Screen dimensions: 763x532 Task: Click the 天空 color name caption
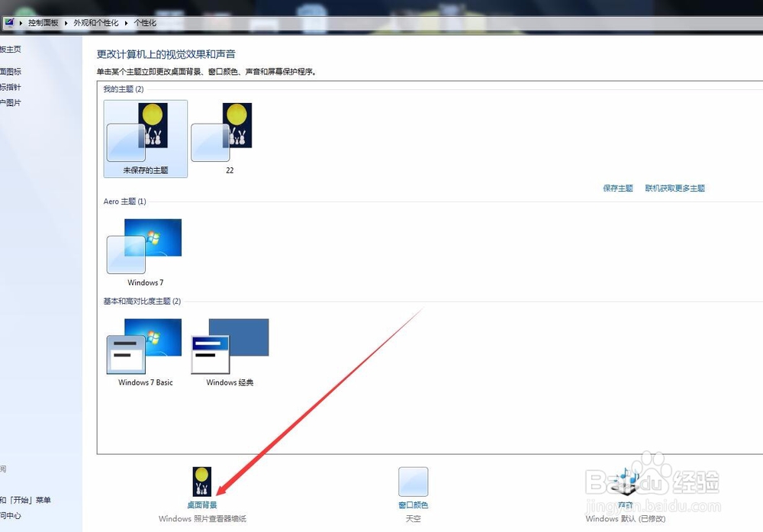coord(413,519)
